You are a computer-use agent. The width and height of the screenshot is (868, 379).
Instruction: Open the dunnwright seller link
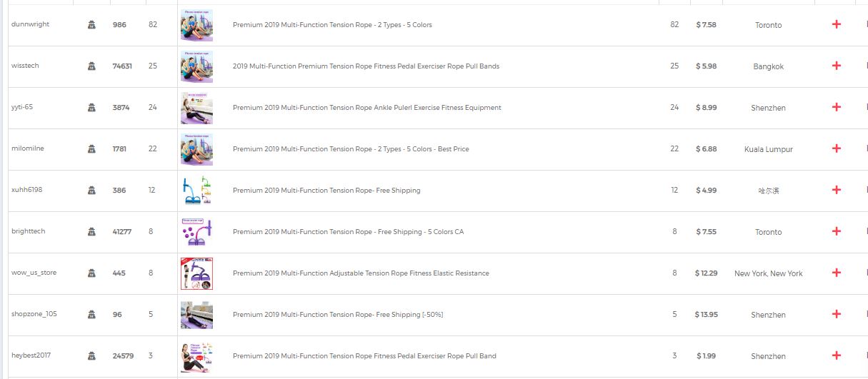coord(31,24)
